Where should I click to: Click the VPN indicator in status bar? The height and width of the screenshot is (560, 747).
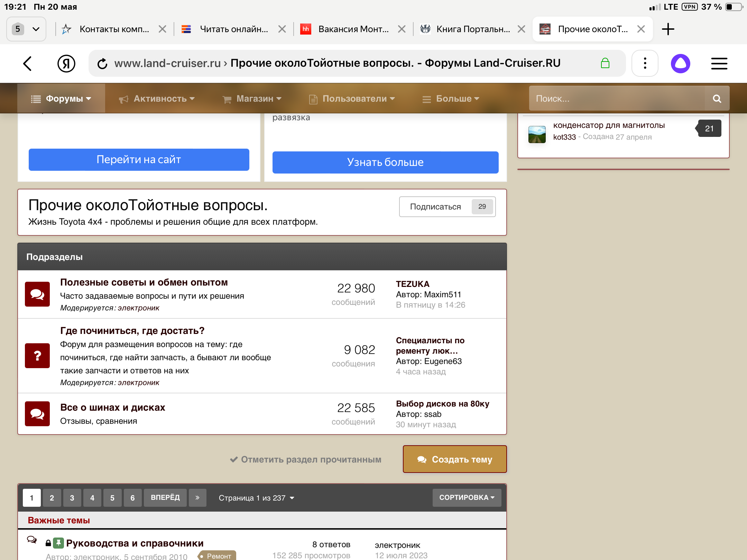690,7
